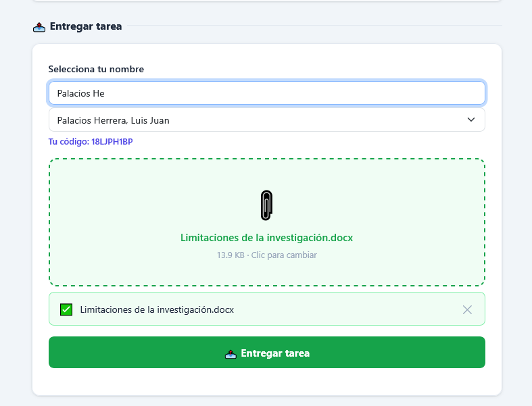This screenshot has height=406, width=532.
Task: Click the Tu código: 18LJPH1BP text
Action: pyautogui.click(x=91, y=141)
